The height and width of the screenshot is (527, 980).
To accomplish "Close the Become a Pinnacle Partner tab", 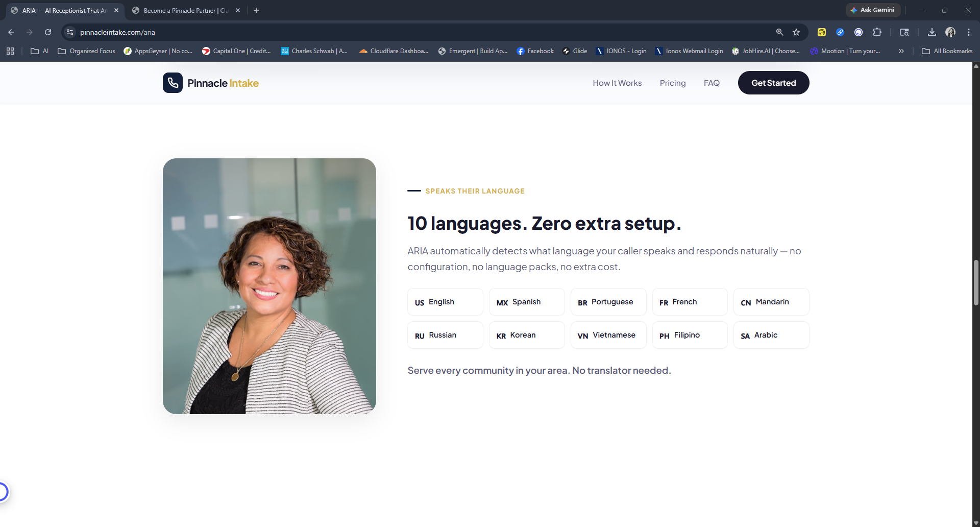I will pos(238,10).
